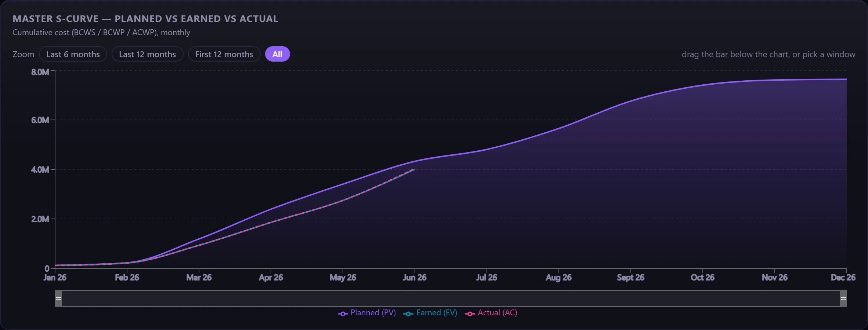Image resolution: width=868 pixels, height=330 pixels.
Task: Toggle the Earned (EV) legend series
Action: pos(430,313)
